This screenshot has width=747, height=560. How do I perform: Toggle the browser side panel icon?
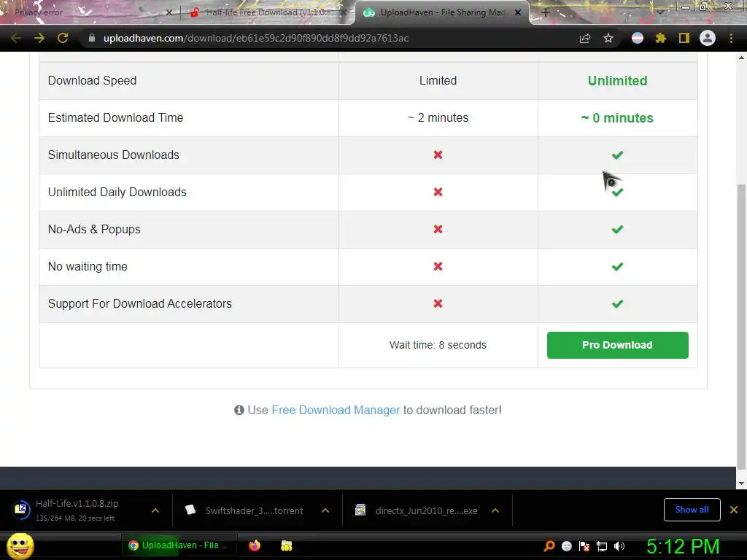684,38
